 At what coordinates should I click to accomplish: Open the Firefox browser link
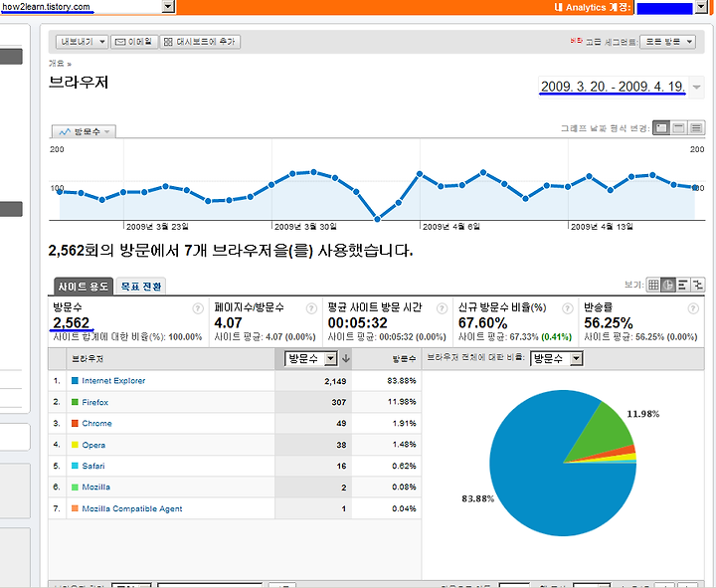(95, 402)
